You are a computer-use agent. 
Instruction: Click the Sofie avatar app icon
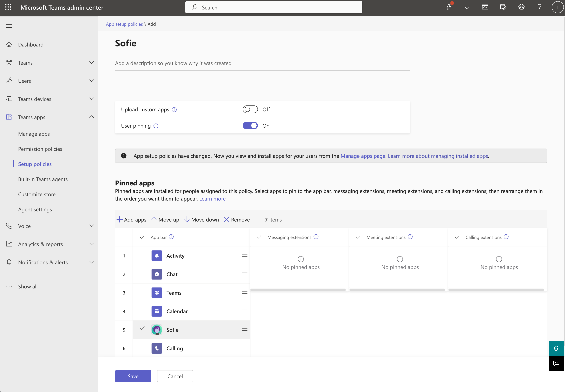pyautogui.click(x=157, y=330)
